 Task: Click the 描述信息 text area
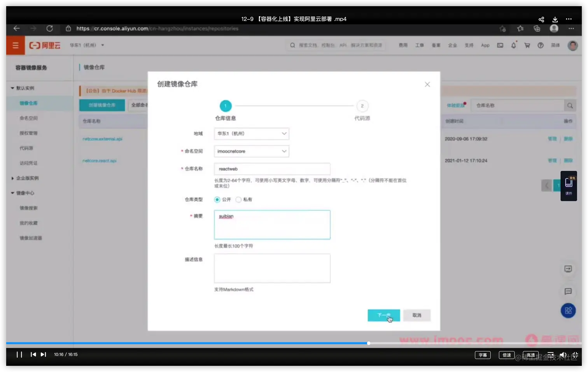pyautogui.click(x=272, y=268)
